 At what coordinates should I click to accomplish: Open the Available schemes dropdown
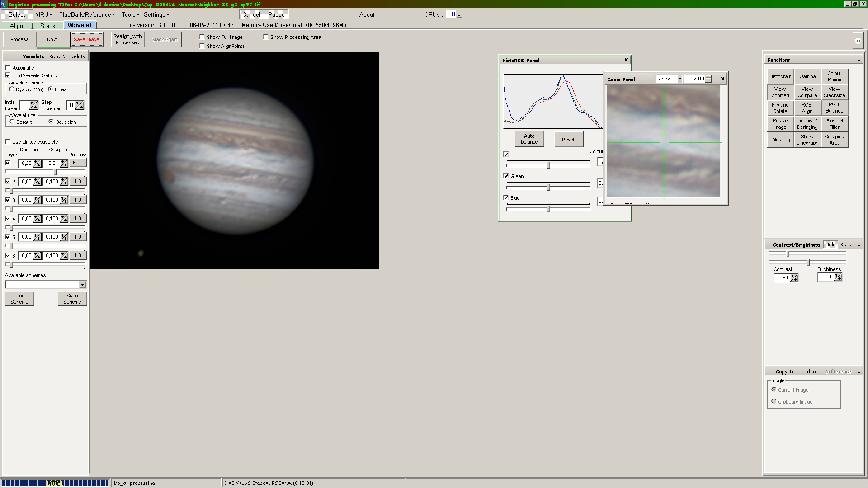[82, 285]
